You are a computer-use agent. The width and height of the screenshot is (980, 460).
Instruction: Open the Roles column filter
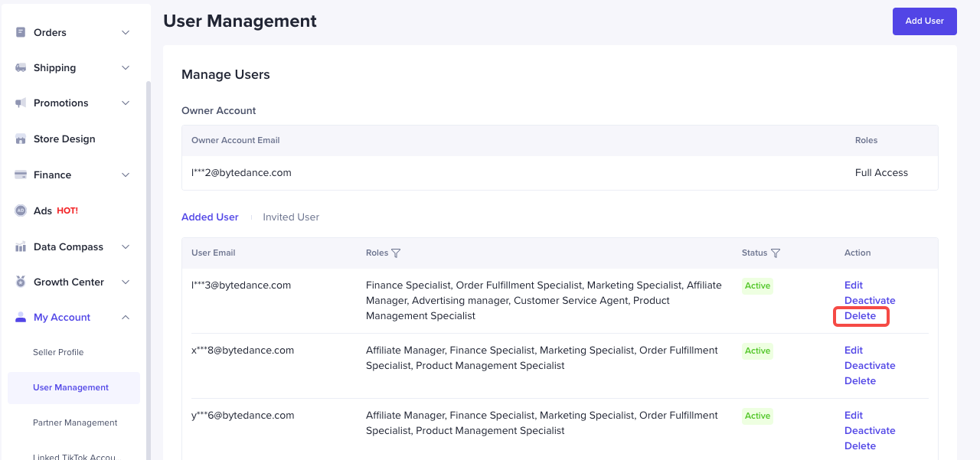tap(396, 253)
